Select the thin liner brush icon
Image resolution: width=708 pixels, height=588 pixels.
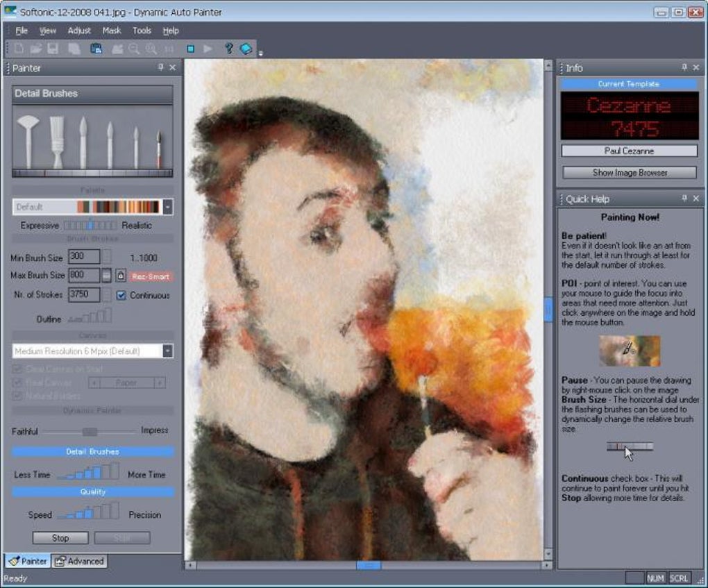coord(136,147)
